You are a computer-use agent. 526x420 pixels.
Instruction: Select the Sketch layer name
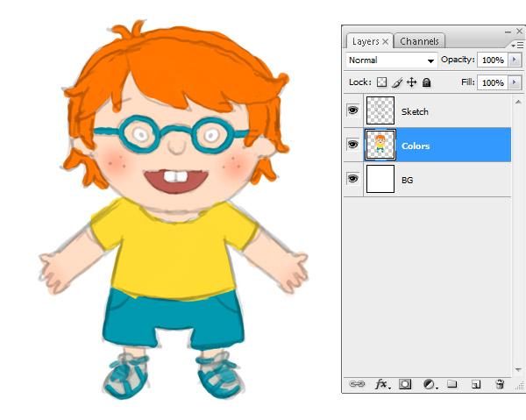tap(415, 111)
